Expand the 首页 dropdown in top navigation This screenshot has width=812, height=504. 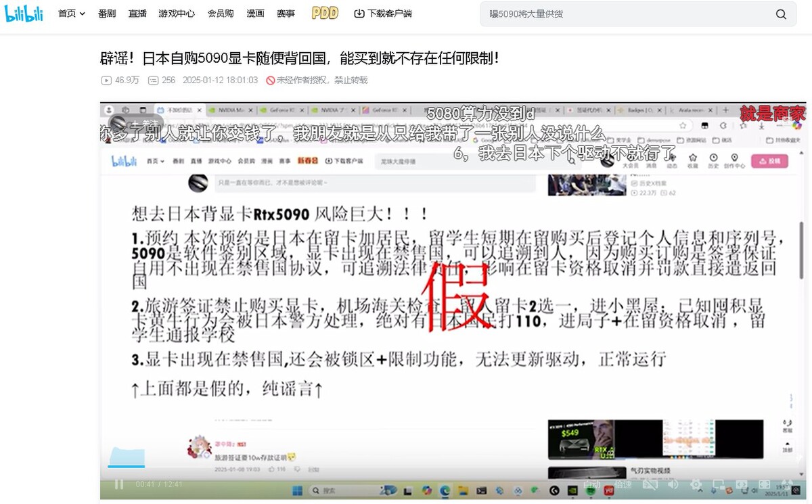(x=72, y=14)
